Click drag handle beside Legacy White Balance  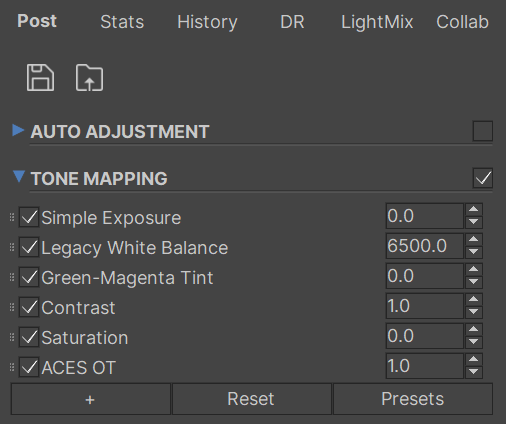[12, 247]
